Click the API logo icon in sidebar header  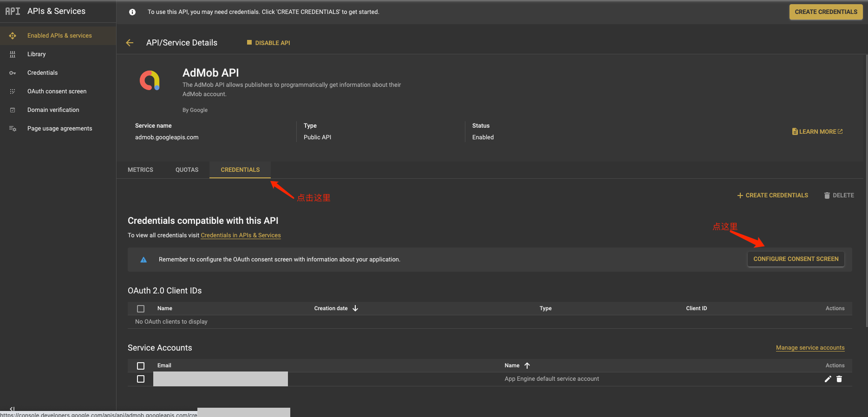[x=13, y=11]
